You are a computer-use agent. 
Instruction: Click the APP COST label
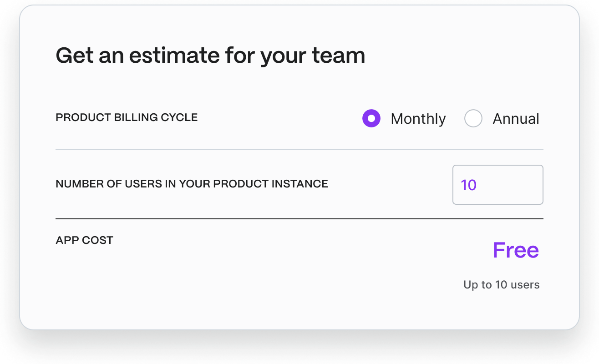tap(84, 240)
